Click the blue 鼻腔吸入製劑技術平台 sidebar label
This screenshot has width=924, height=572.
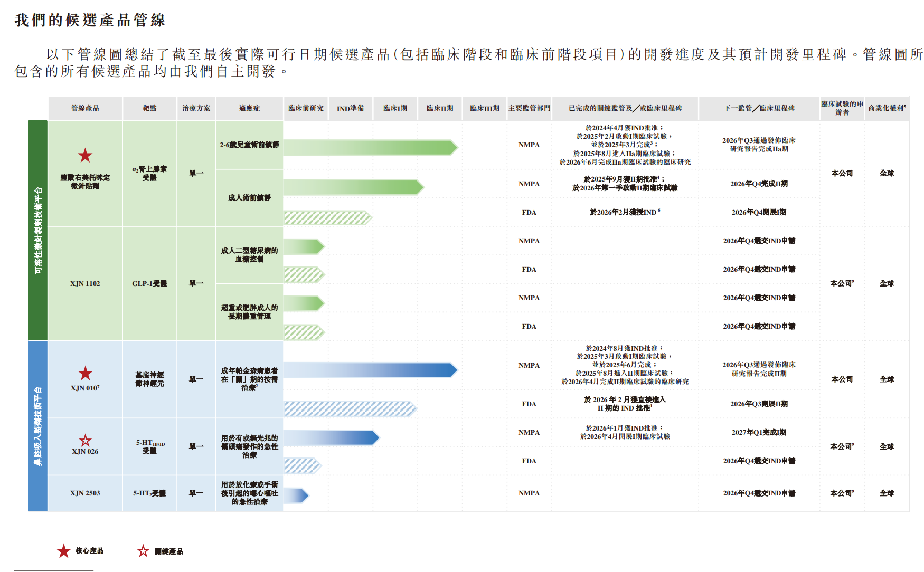[x=37, y=426]
